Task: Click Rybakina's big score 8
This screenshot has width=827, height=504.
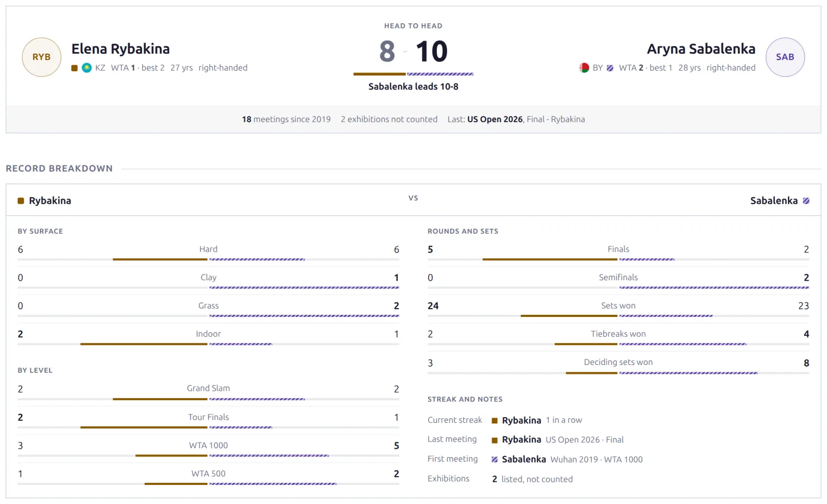Action: click(x=387, y=52)
